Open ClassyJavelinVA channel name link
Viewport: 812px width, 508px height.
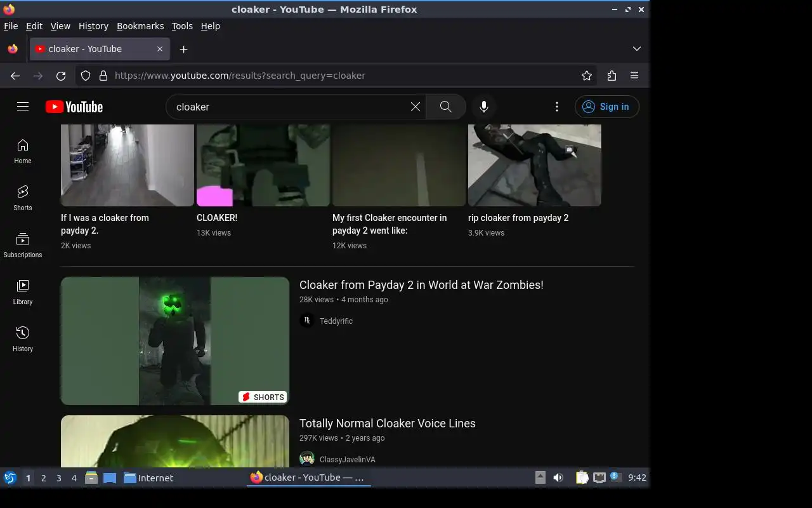pyautogui.click(x=348, y=460)
